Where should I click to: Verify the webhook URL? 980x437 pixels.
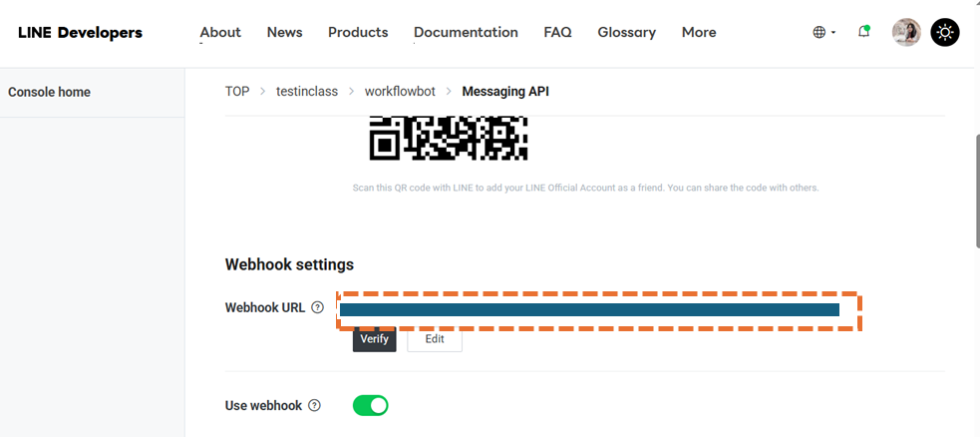(375, 339)
